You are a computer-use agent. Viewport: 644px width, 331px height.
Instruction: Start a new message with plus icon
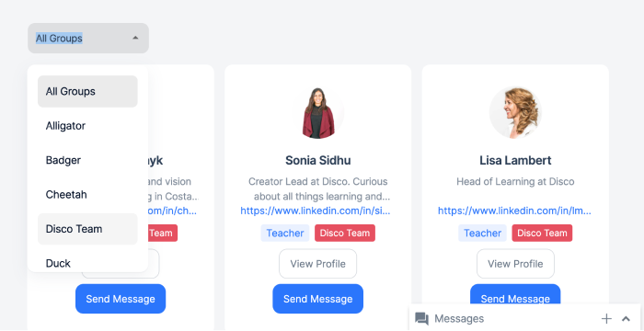point(606,319)
